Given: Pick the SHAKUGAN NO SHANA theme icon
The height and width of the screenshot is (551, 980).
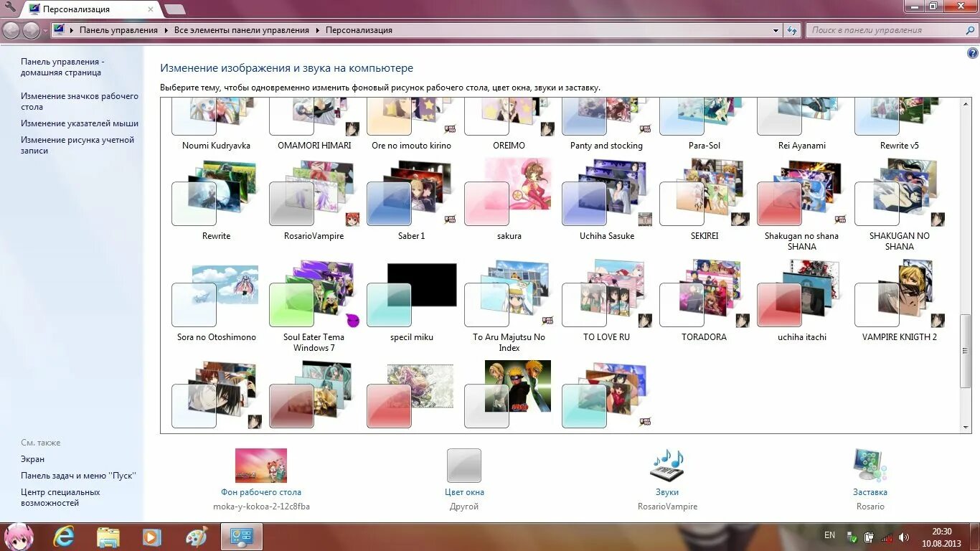Looking at the screenshot, I should (x=900, y=192).
